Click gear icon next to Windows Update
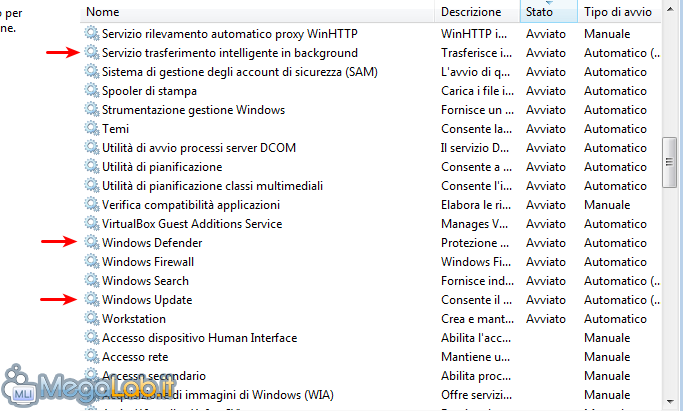 pos(92,300)
